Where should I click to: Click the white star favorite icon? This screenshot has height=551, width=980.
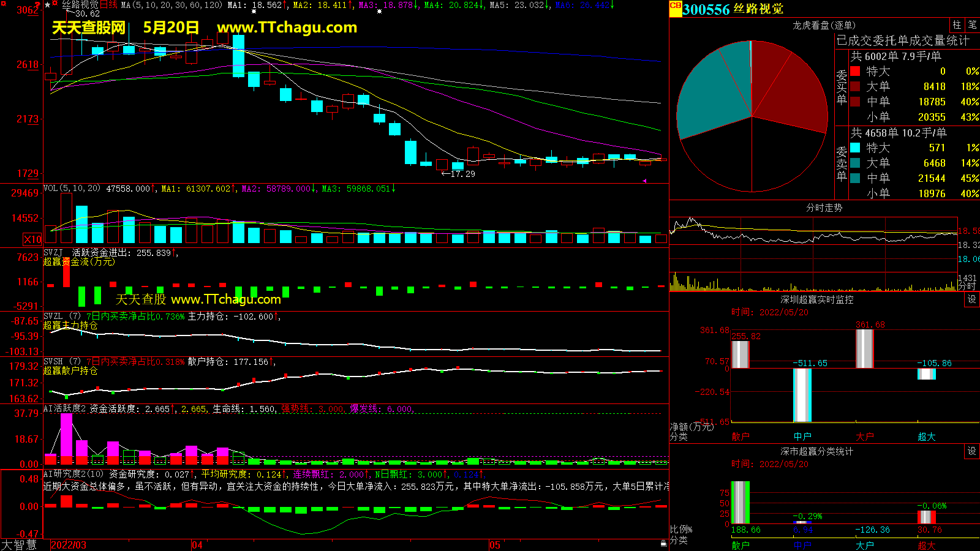pos(48,5)
